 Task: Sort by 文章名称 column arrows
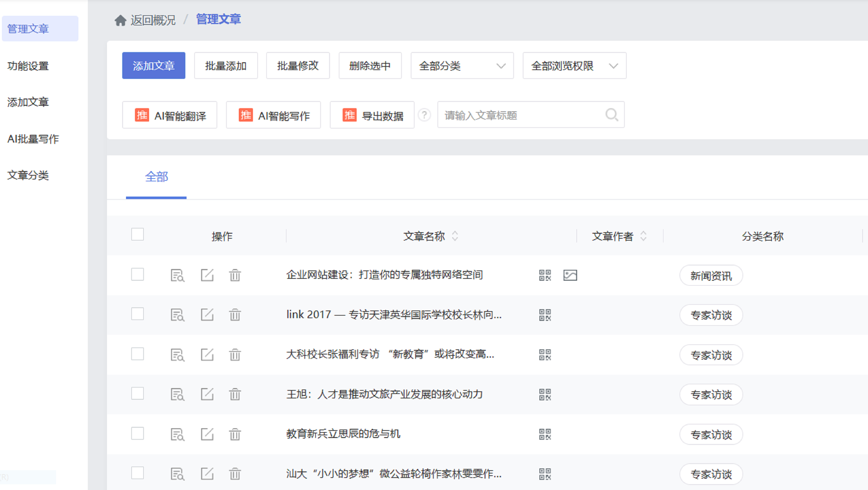pyautogui.click(x=455, y=236)
